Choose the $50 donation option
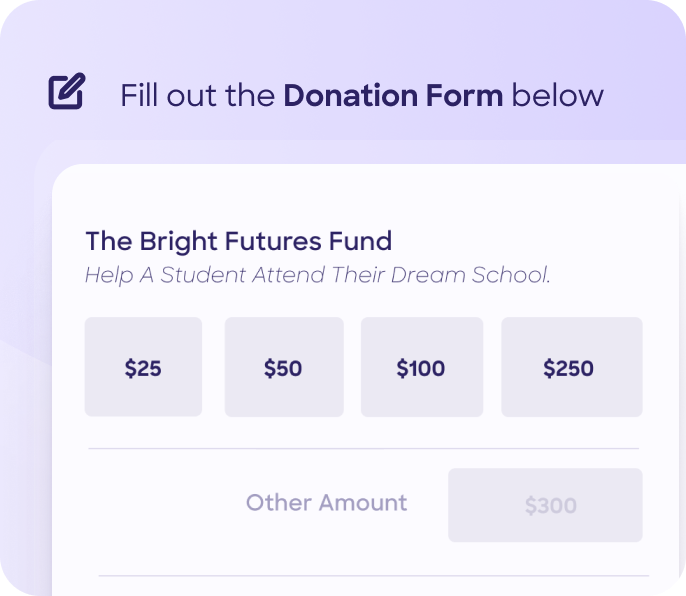686x596 pixels. pyautogui.click(x=283, y=367)
